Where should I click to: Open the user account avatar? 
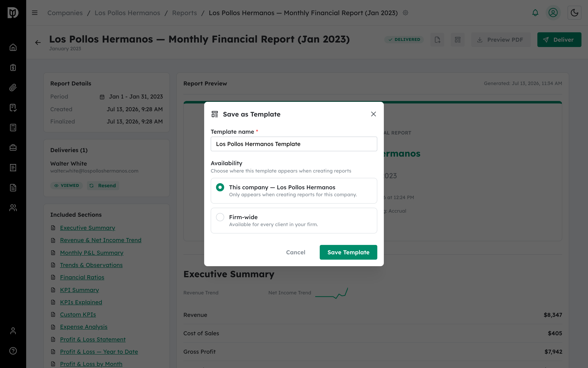coord(553,13)
